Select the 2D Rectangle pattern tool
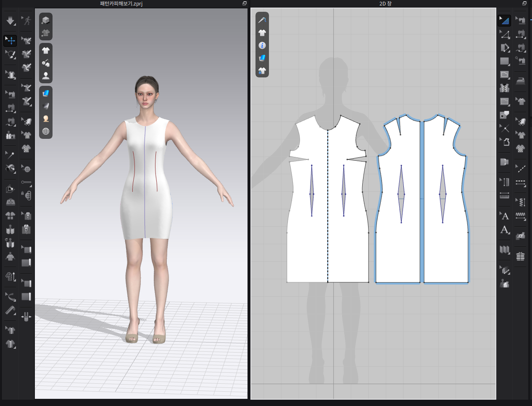 (505, 61)
